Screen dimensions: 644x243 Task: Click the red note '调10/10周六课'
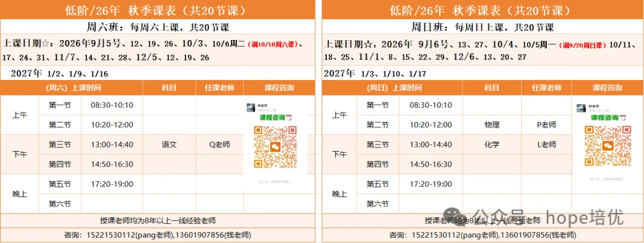pyautogui.click(x=273, y=44)
